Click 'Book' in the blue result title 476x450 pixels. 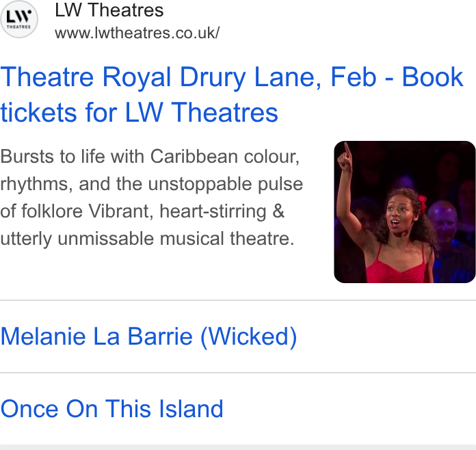pos(433,77)
